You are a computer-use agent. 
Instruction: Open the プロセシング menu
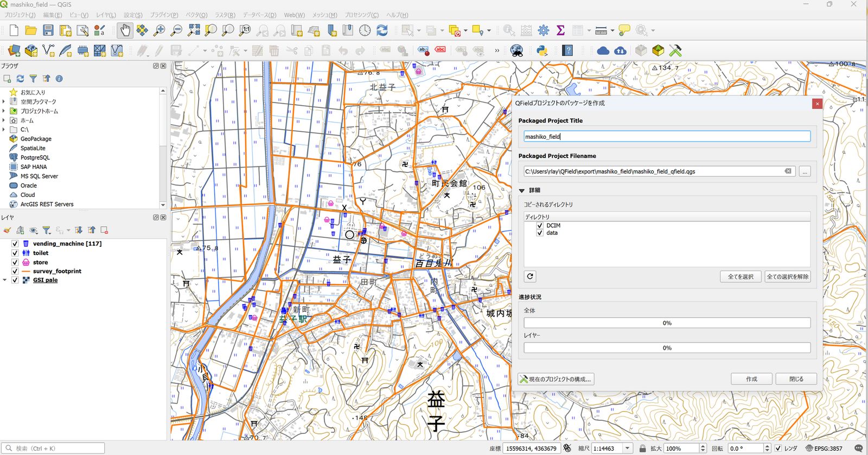(x=362, y=15)
